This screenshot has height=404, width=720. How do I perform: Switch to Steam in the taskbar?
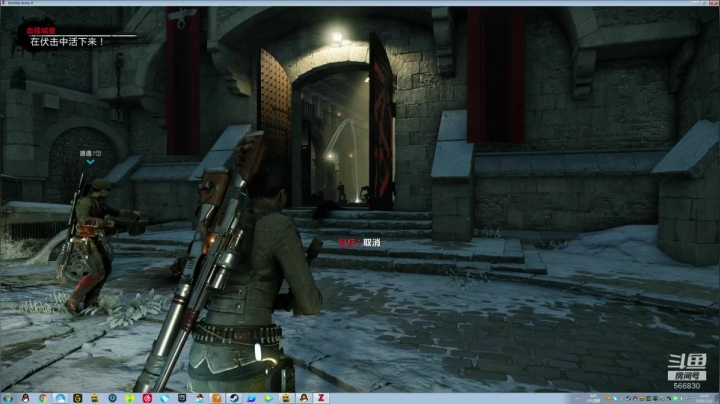point(234,398)
